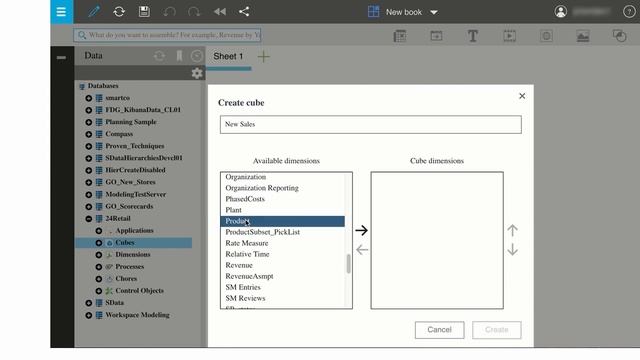Click the cube name field 'New Sales'
This screenshot has height=360, width=640.
371,124
